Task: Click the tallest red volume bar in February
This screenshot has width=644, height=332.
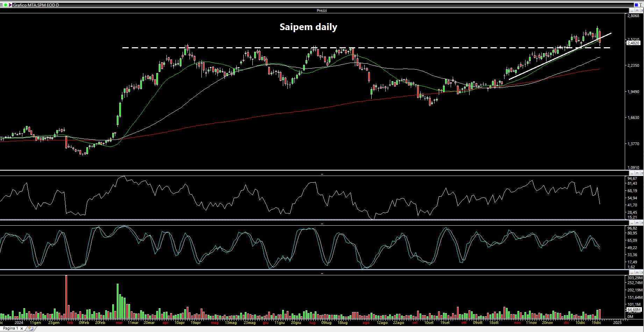Action: (66, 297)
